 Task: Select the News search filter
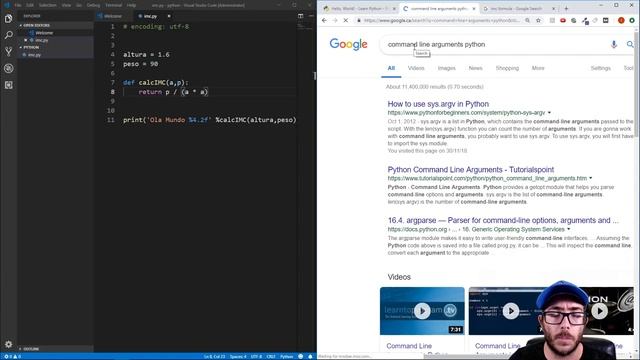(475, 68)
